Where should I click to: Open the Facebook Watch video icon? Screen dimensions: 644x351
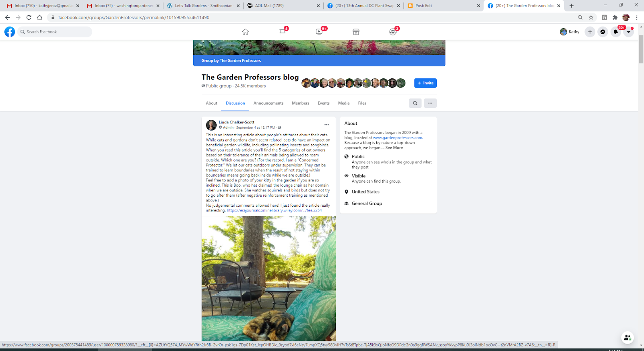319,32
